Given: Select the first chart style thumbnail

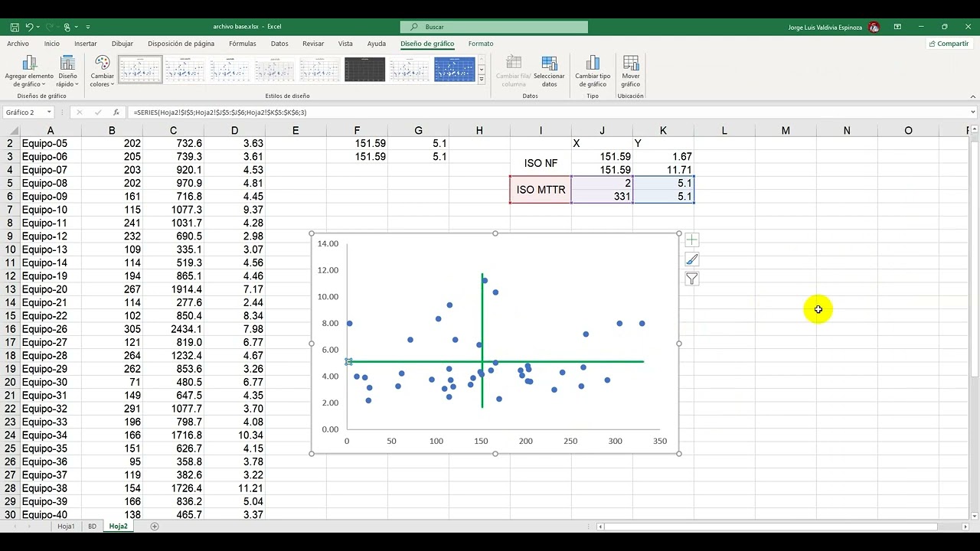Looking at the screenshot, I should pos(140,70).
